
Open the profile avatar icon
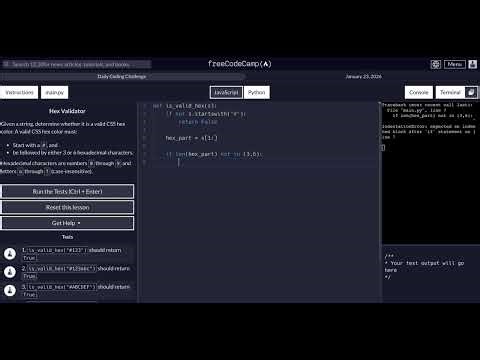(473, 64)
